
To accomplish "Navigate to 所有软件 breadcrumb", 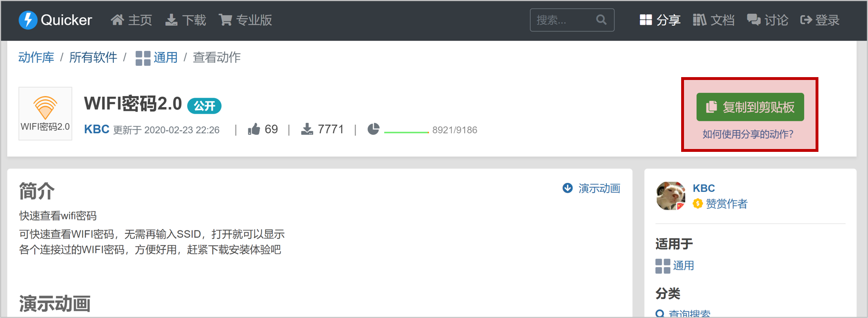I will coord(93,58).
